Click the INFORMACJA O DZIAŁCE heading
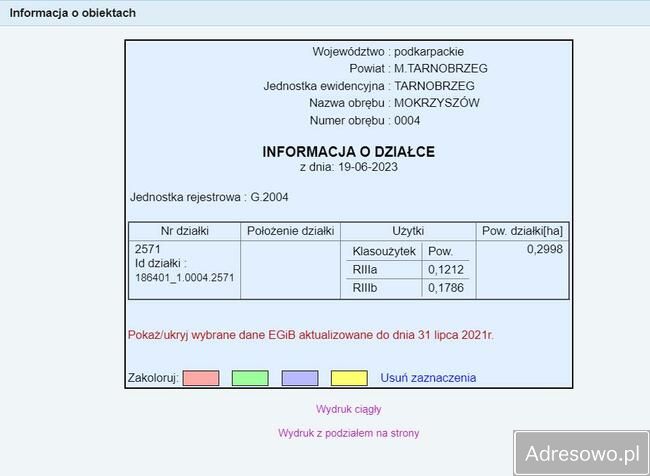 (x=349, y=151)
